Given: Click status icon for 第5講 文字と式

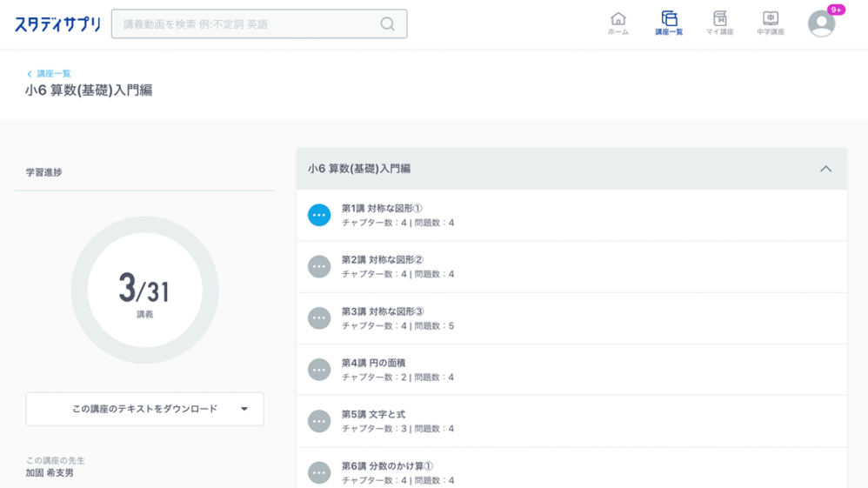Looking at the screenshot, I should click(319, 421).
